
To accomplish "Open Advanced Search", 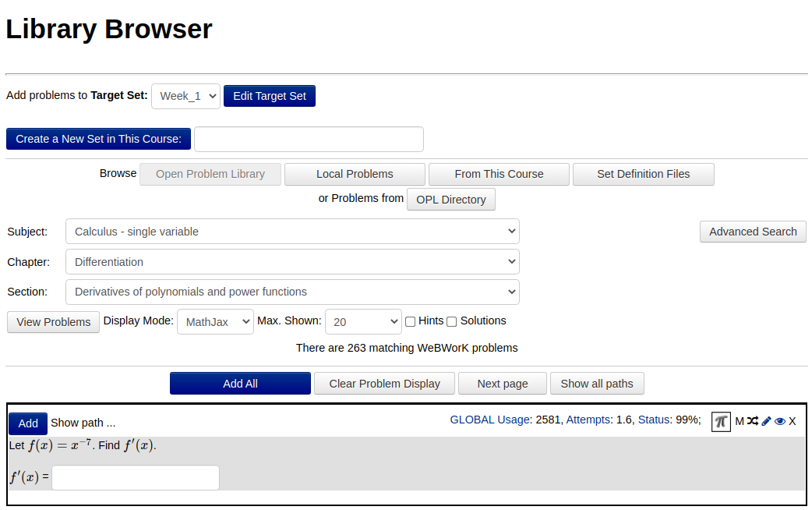I will point(753,232).
